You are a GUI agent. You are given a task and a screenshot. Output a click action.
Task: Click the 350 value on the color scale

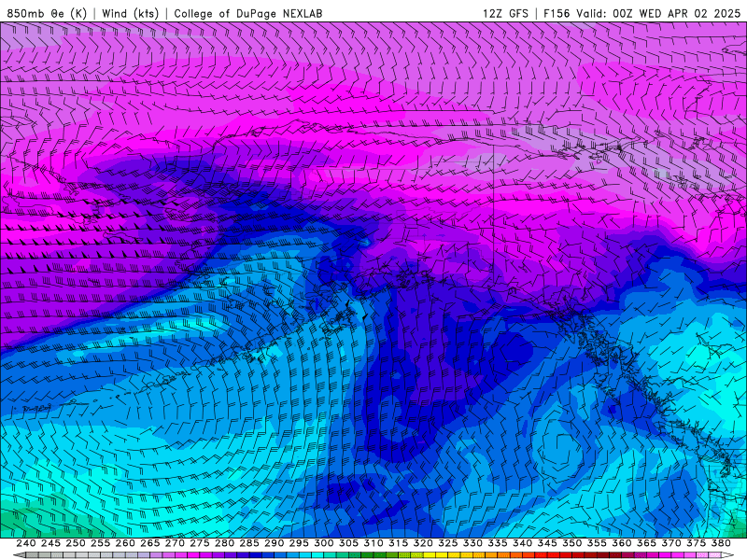point(571,543)
